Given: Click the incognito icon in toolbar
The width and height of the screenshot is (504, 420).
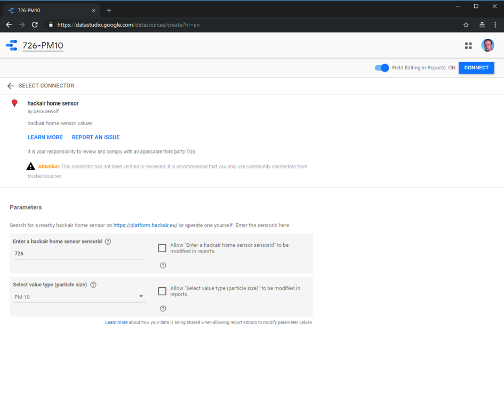Looking at the screenshot, I should 482,25.
